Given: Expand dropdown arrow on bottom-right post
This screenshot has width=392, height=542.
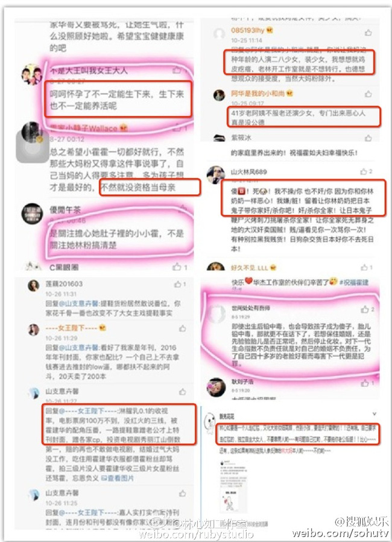Looking at the screenshot, I should (x=374, y=414).
